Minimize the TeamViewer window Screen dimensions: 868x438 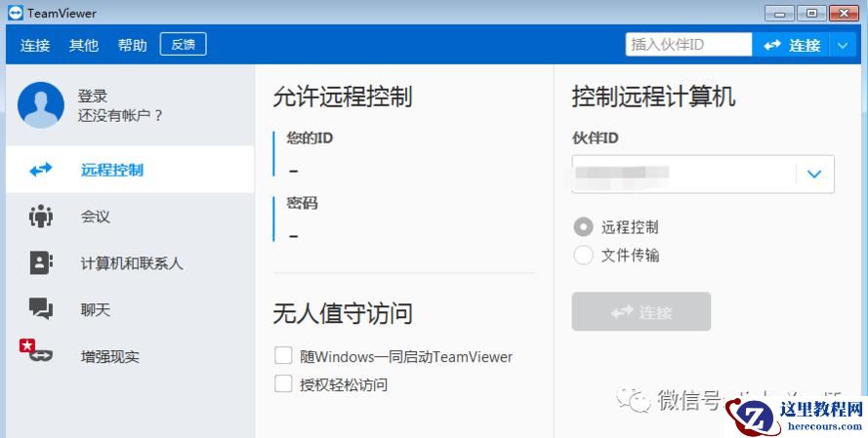coord(780,14)
